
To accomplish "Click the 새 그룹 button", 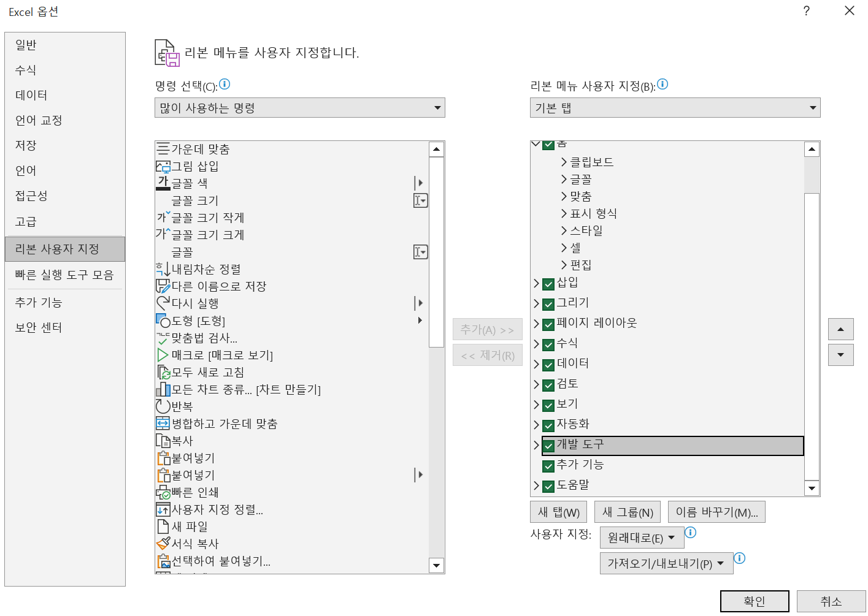I will coord(628,512).
